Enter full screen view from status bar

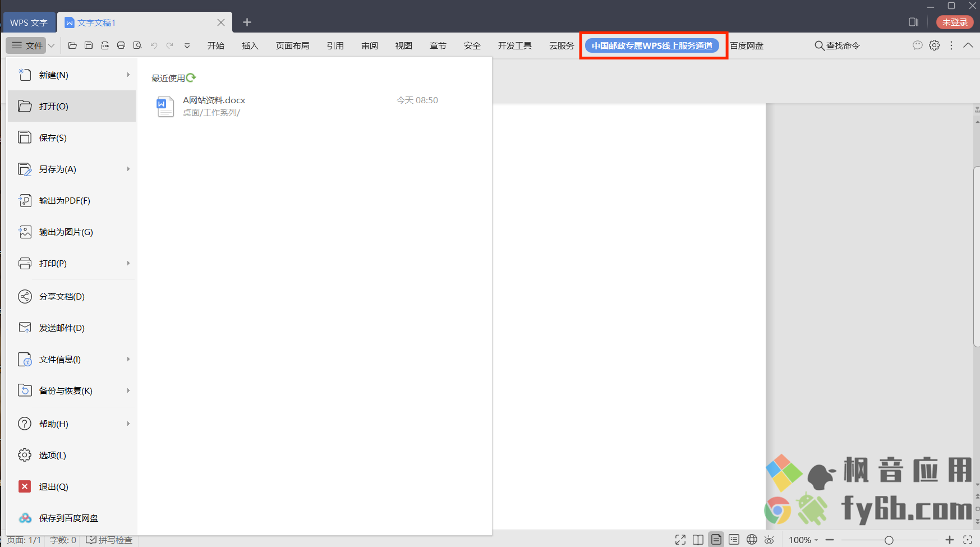pos(680,540)
